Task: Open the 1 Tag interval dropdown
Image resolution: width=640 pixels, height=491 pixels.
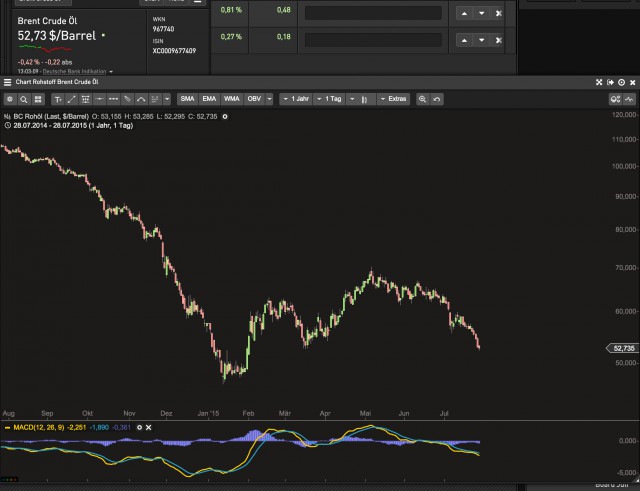Action: click(x=329, y=99)
